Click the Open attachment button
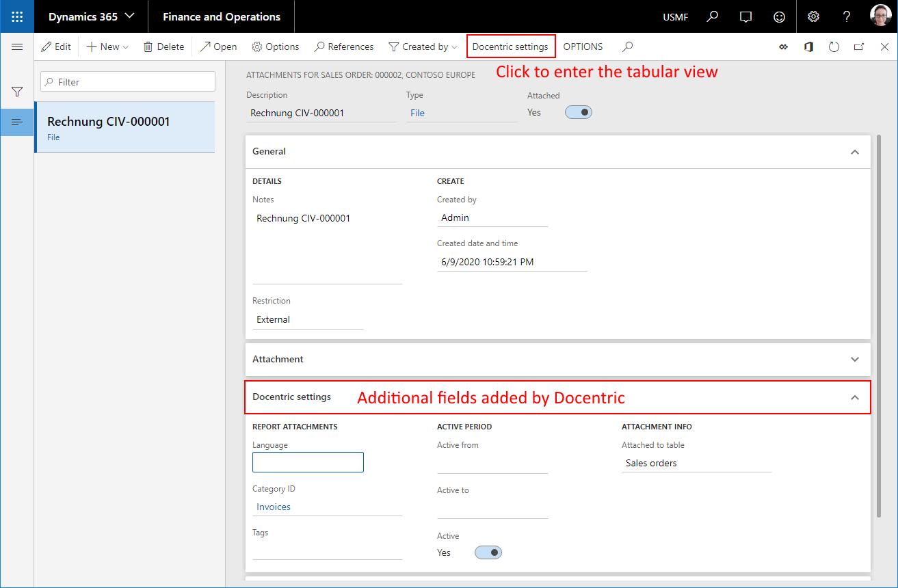 pos(218,46)
